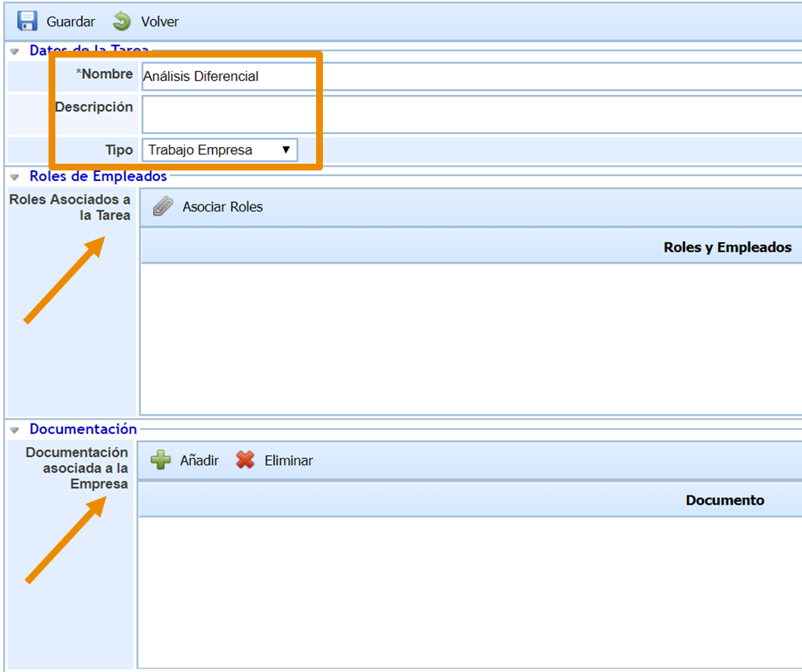Open the Tipo dropdown showing Trabajo Empresa

pyautogui.click(x=220, y=150)
